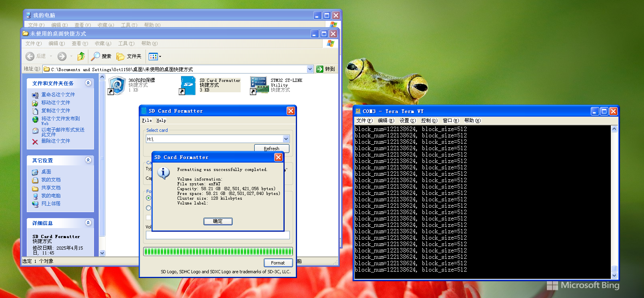Open 文件(F) menu in Tera Term

pyautogui.click(x=364, y=121)
